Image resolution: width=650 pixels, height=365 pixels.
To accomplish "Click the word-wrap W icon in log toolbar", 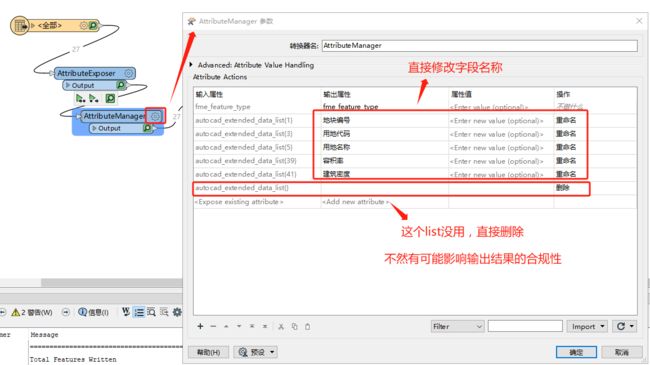I will [126, 312].
